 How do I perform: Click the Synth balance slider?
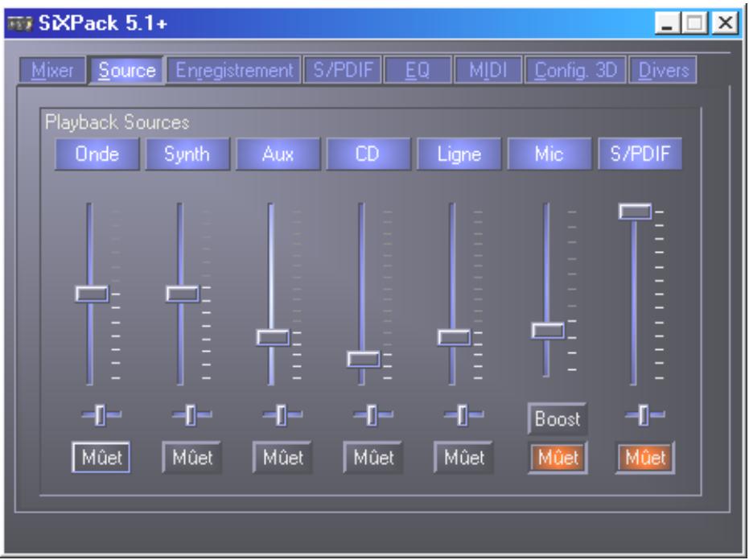pyautogui.click(x=191, y=414)
